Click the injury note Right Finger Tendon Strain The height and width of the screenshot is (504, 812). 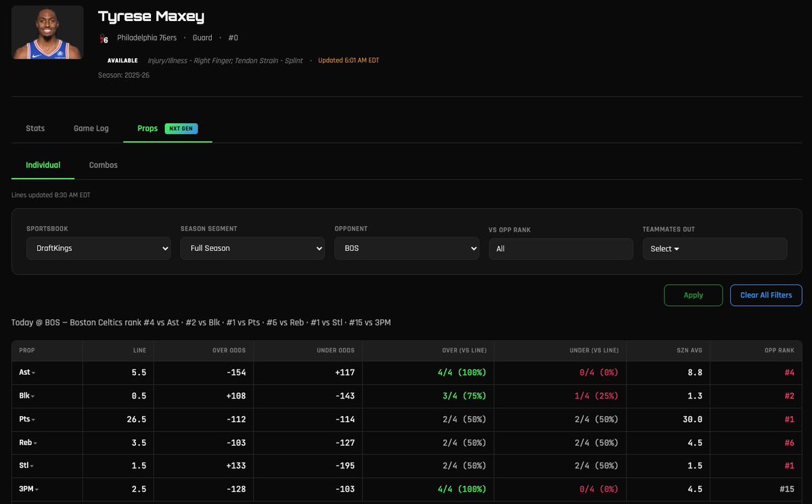(225, 60)
